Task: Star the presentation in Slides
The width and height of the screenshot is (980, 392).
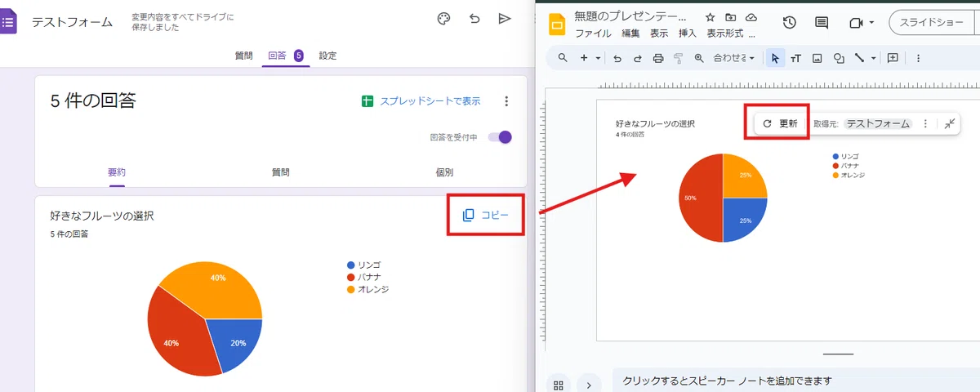Action: [x=710, y=17]
